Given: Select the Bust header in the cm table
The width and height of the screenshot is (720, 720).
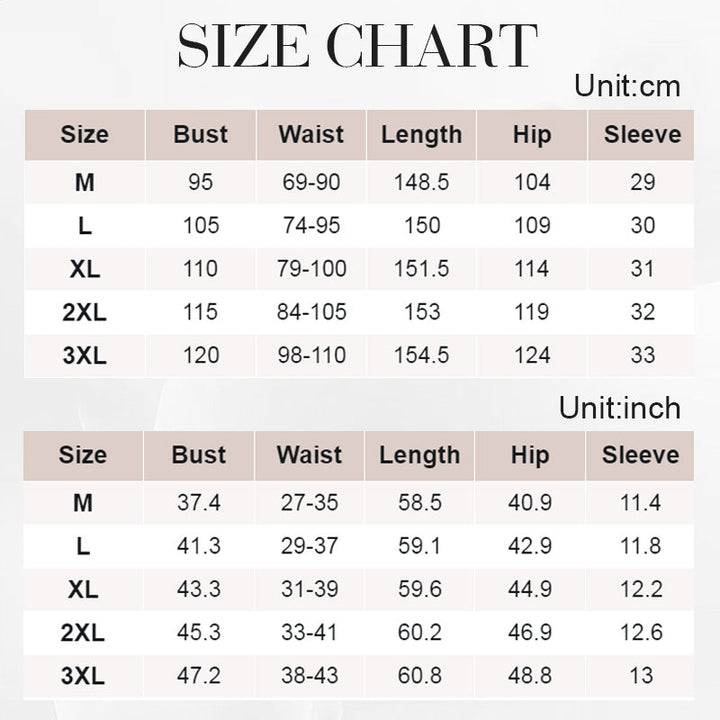Looking at the screenshot, I should point(200,135).
